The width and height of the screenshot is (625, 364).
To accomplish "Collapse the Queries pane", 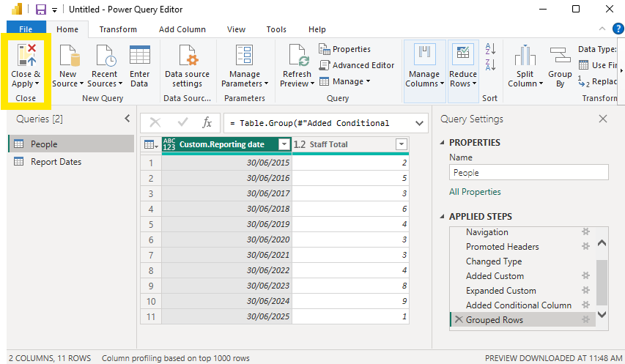I will 127,118.
